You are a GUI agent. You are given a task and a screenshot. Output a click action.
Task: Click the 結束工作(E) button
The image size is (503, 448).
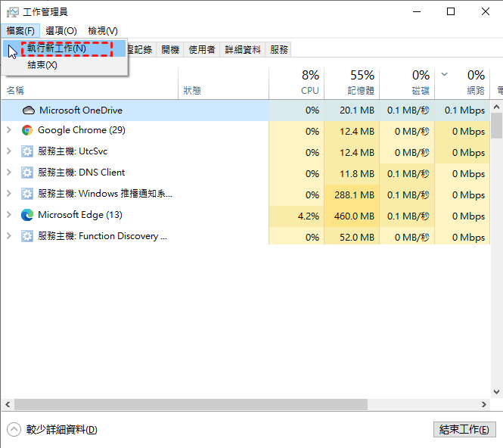(464, 429)
